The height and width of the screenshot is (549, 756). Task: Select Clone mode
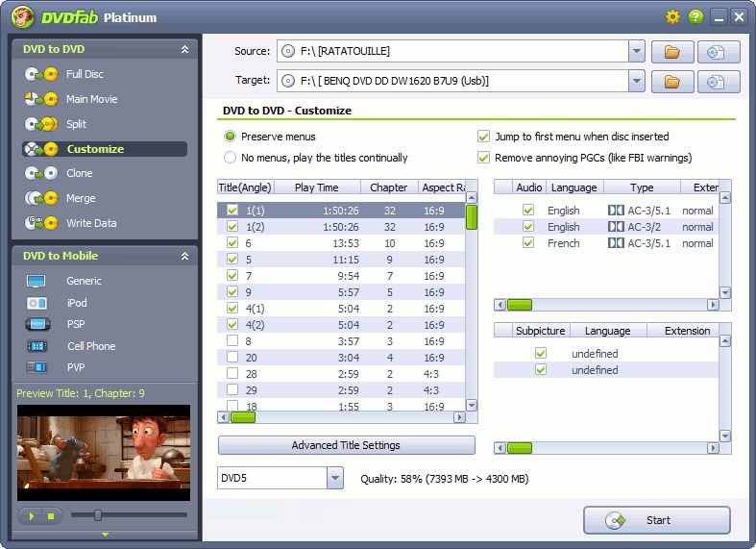pos(80,173)
